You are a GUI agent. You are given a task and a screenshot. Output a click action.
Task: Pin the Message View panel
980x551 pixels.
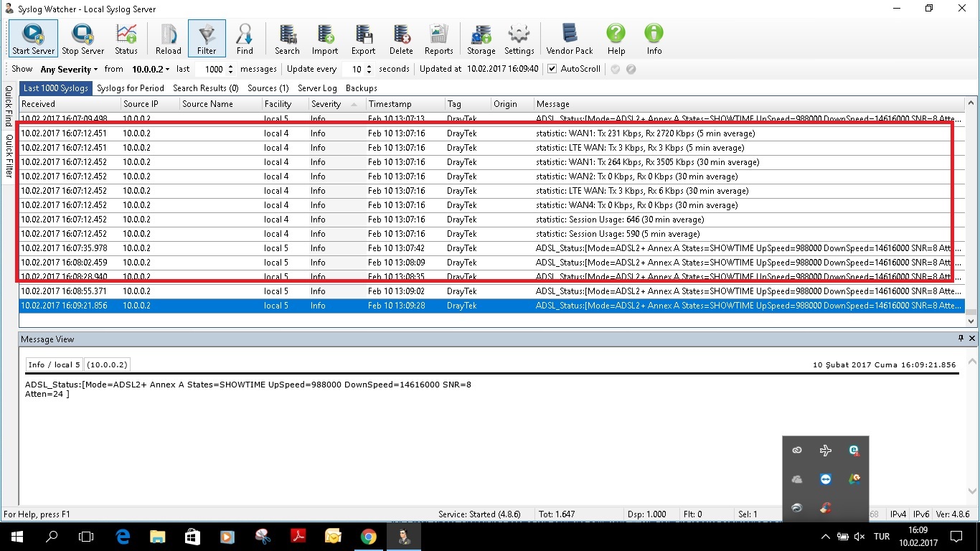961,339
